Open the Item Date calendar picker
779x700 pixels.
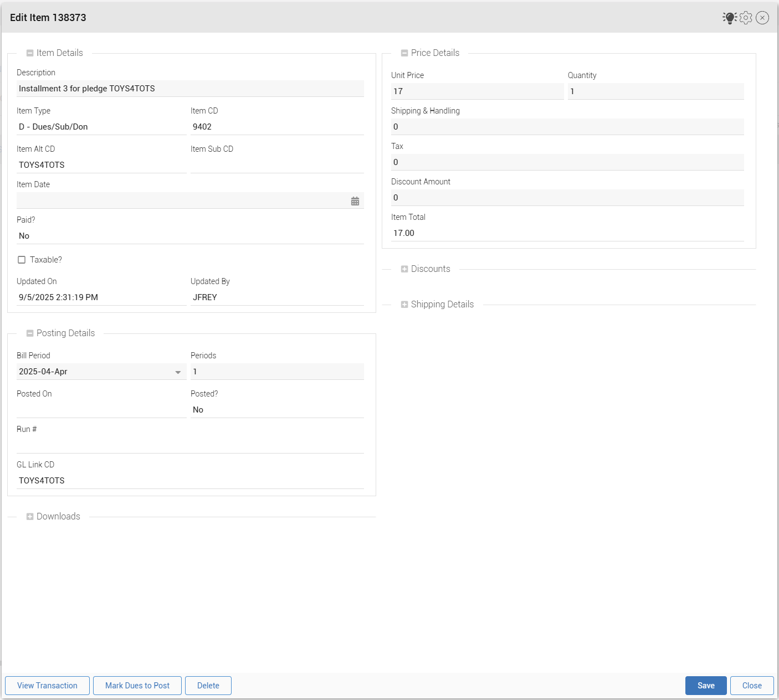click(355, 201)
